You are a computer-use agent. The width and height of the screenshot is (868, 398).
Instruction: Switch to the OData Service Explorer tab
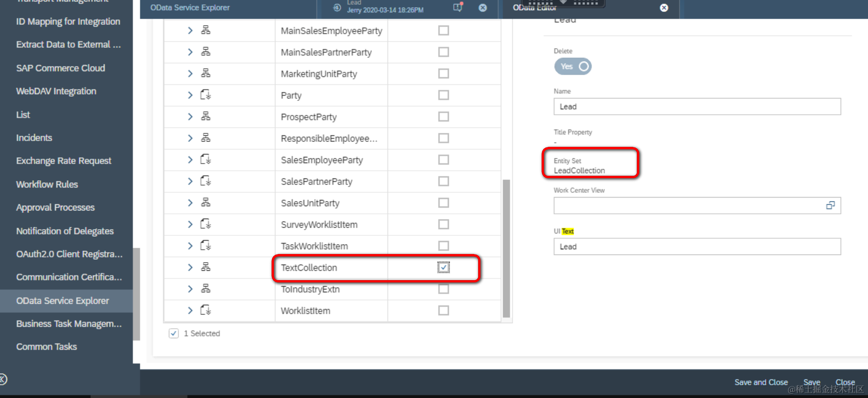click(190, 8)
